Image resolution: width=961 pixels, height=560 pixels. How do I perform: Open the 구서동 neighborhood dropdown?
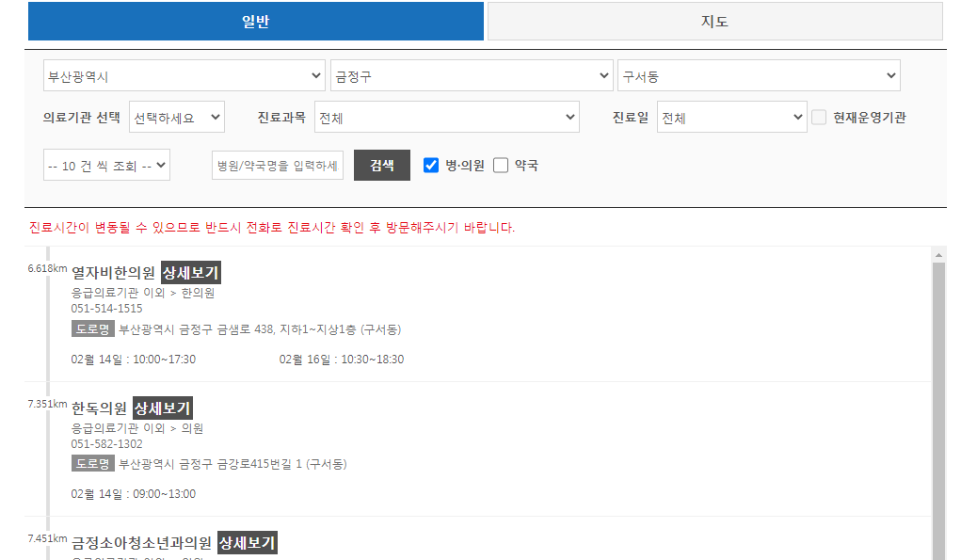[x=758, y=75]
